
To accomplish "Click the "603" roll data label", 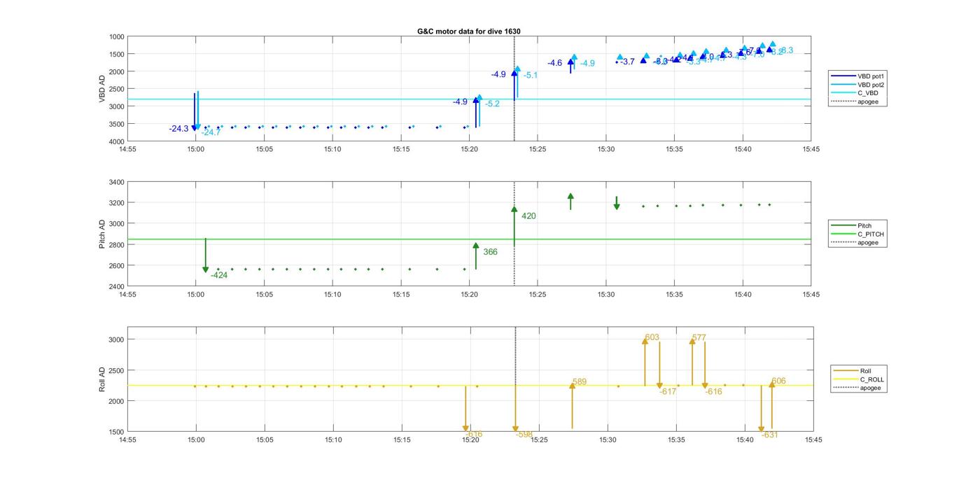I will pyautogui.click(x=652, y=337).
